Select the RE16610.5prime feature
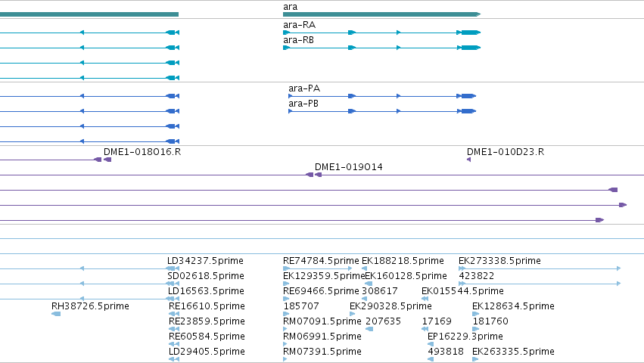The height and width of the screenshot is (363, 644). 207,306
